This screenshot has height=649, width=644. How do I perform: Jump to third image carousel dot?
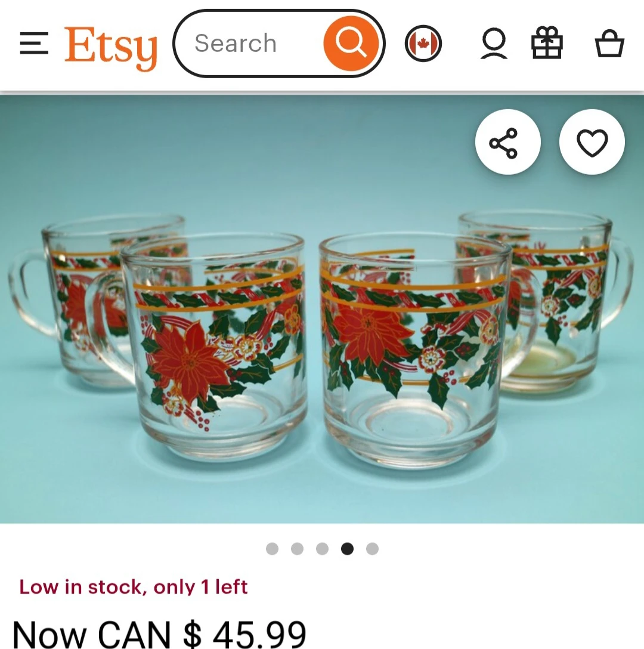coord(322,548)
